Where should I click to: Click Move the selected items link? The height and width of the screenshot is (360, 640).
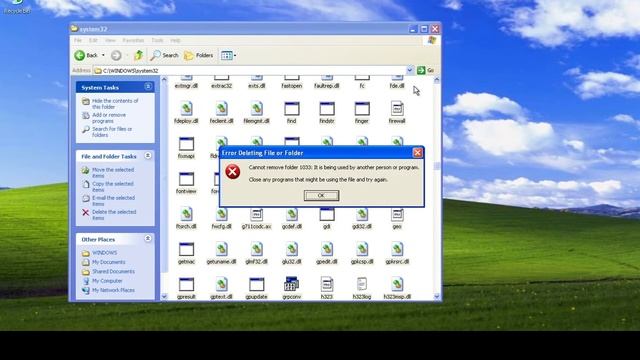[113, 173]
